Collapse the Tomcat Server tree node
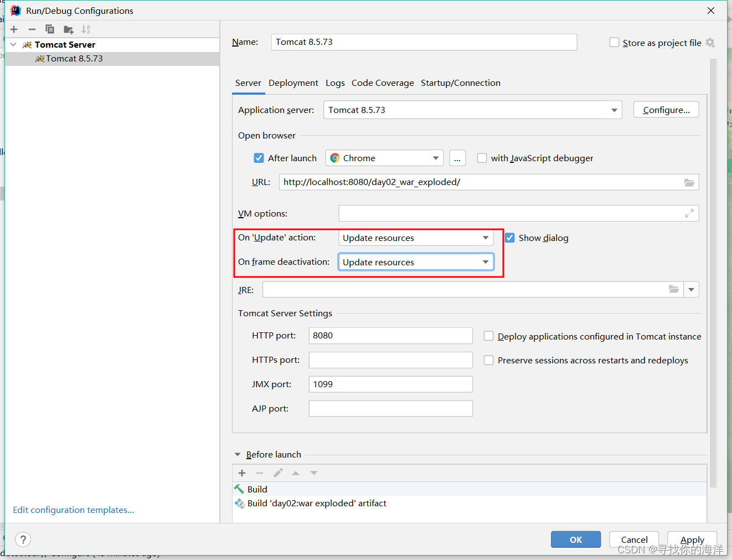Image resolution: width=732 pixels, height=560 pixels. (13, 44)
